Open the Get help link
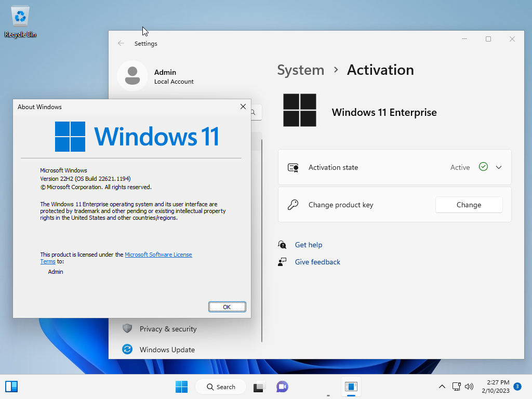This screenshot has height=399, width=532. point(309,245)
